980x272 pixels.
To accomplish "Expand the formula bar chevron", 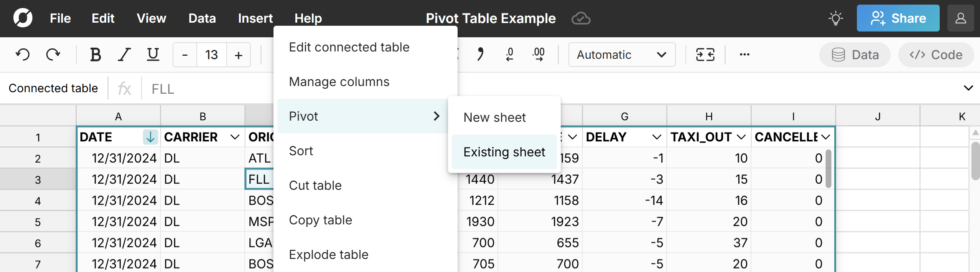I will (968, 88).
